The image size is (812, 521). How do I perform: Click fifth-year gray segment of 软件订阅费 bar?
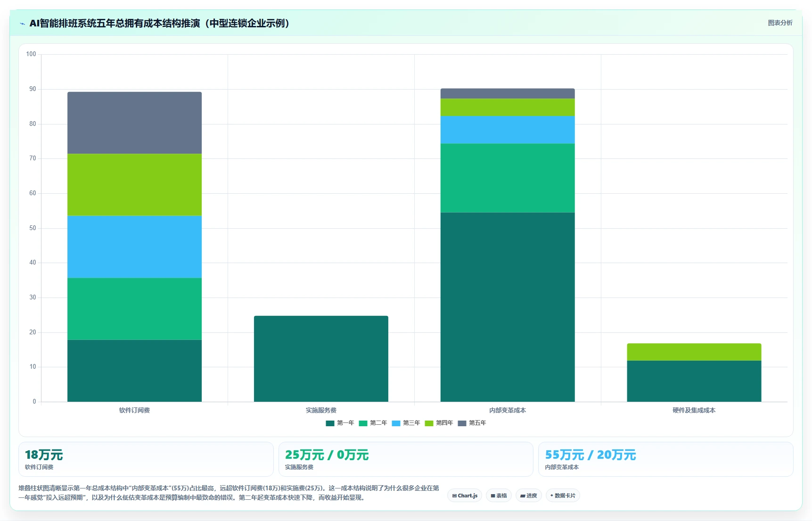[134, 123]
